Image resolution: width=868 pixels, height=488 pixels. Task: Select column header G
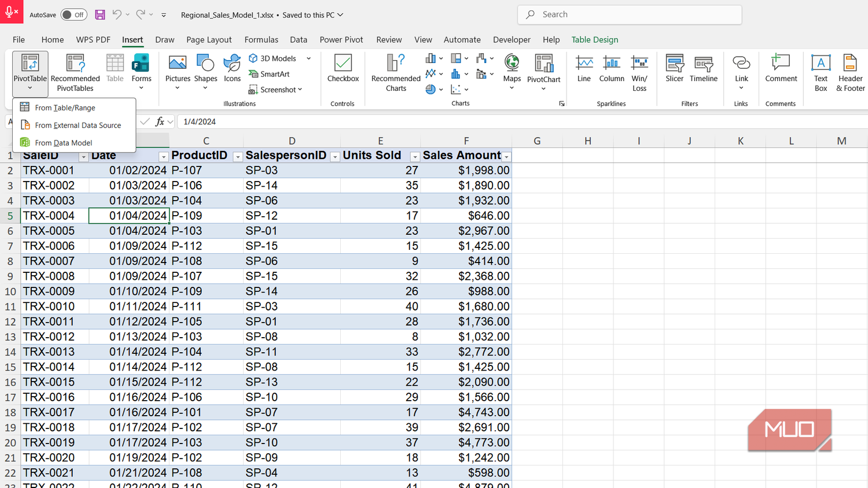(537, 141)
